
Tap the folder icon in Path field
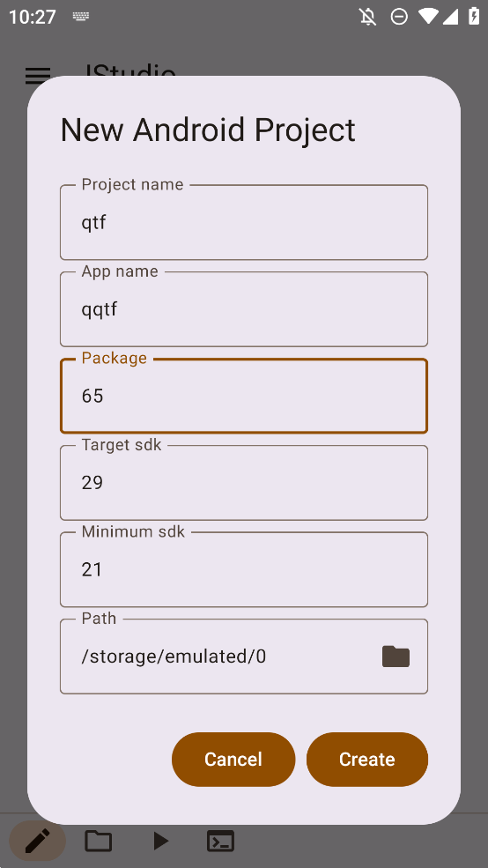(396, 657)
